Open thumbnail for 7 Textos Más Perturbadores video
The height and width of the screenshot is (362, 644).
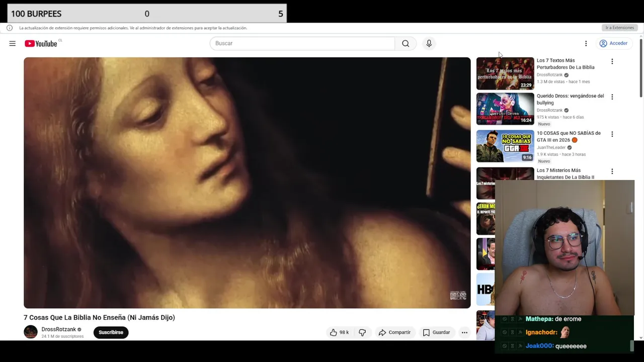point(505,73)
